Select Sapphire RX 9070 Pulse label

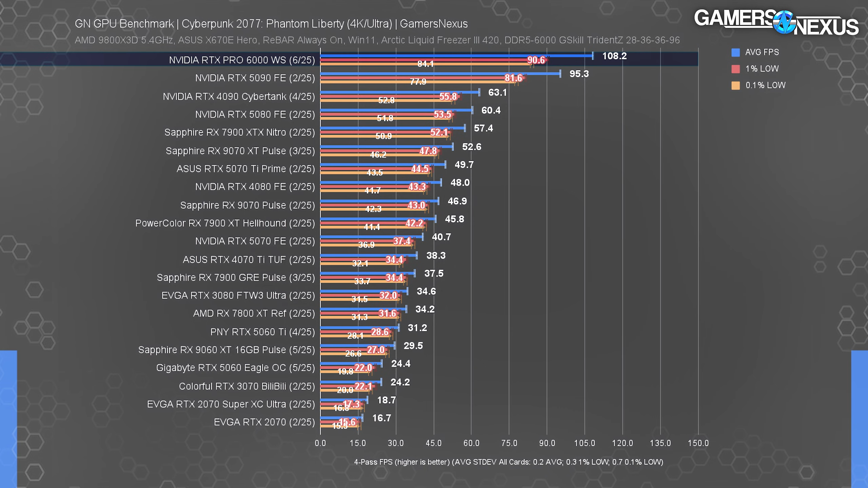point(248,206)
